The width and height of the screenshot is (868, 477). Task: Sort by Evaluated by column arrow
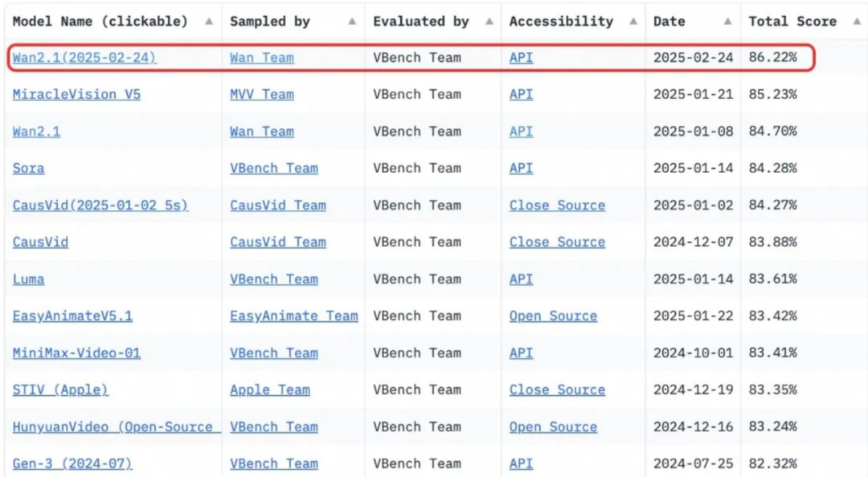click(x=489, y=22)
